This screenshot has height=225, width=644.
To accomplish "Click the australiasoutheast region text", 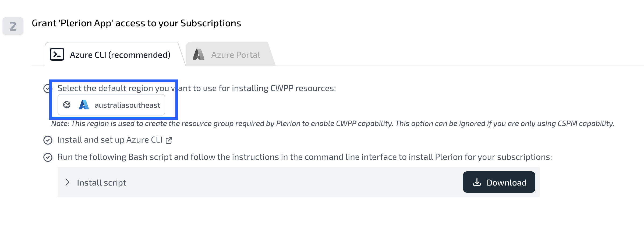I will [x=127, y=105].
